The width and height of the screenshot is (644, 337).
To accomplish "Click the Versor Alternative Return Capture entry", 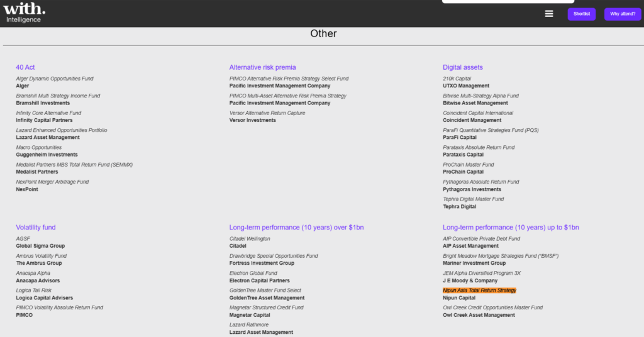I will tap(267, 113).
